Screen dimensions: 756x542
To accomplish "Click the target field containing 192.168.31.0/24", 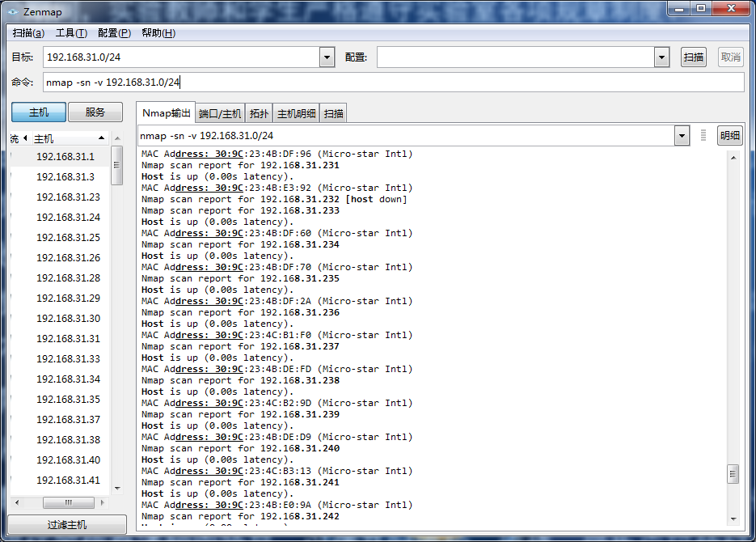I will 181,57.
